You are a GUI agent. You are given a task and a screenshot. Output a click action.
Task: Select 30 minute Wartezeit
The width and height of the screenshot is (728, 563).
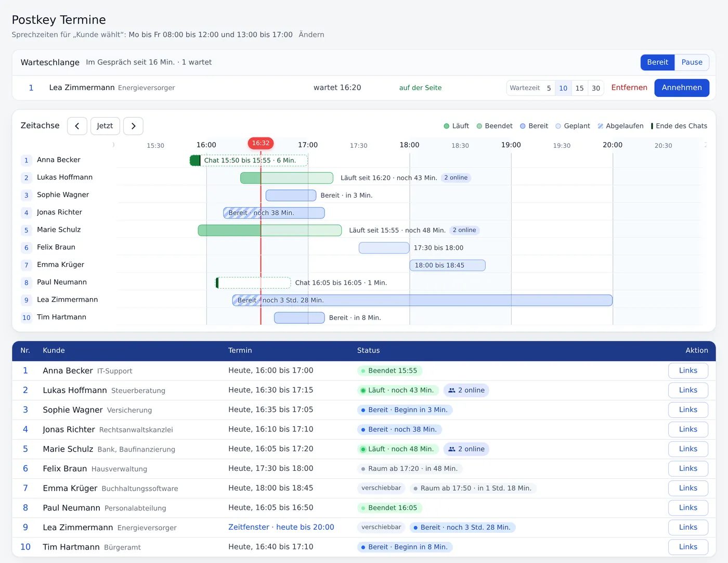[596, 88]
